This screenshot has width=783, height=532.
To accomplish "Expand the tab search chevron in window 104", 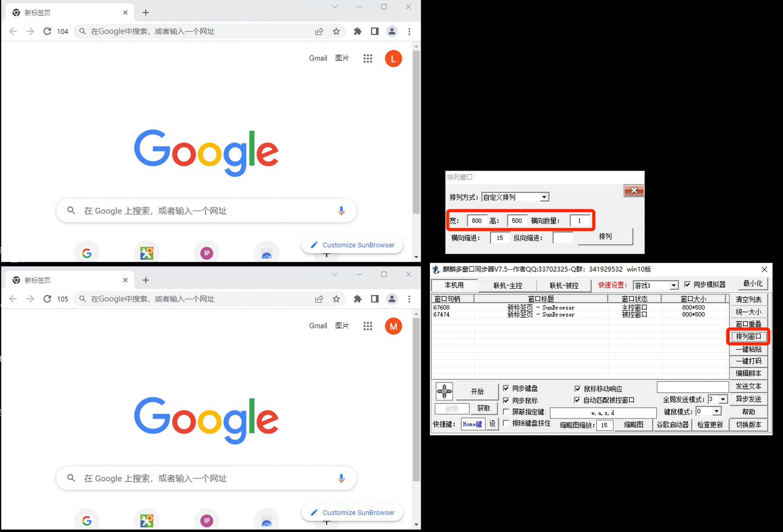I will tap(335, 7).
